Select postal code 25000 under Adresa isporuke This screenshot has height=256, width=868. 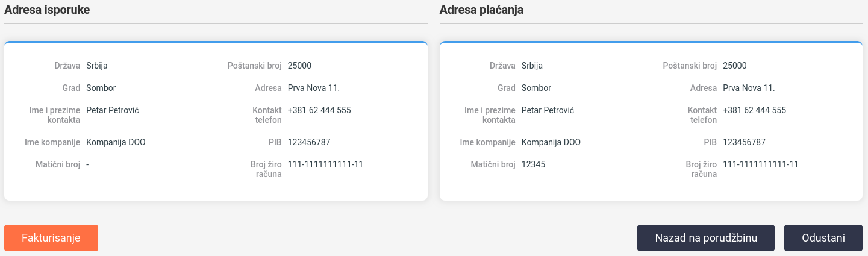tap(299, 66)
